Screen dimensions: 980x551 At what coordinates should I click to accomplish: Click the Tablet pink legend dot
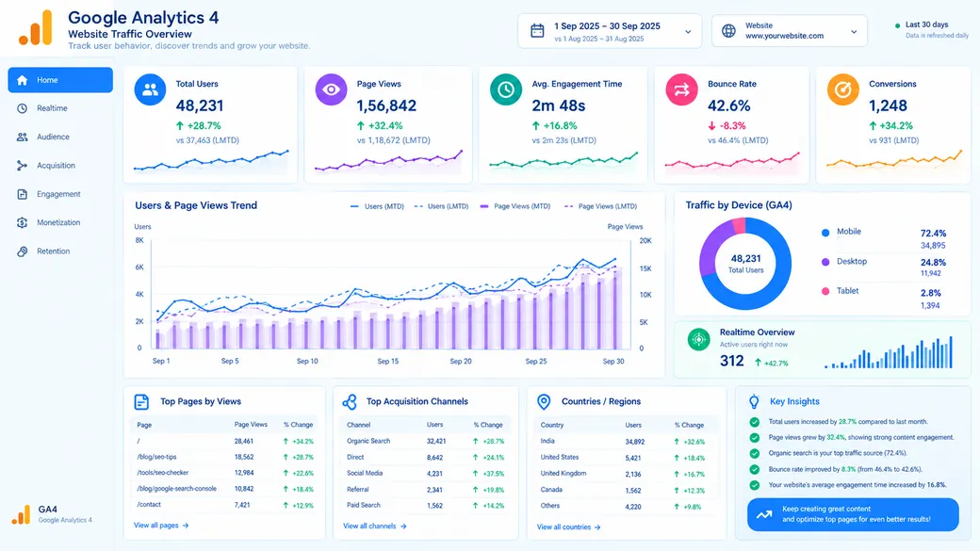(825, 291)
